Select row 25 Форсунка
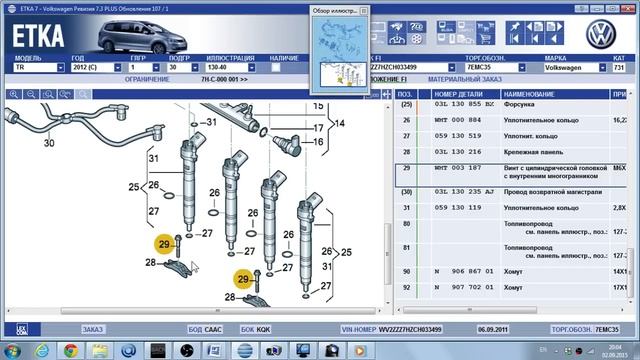 coord(511,104)
